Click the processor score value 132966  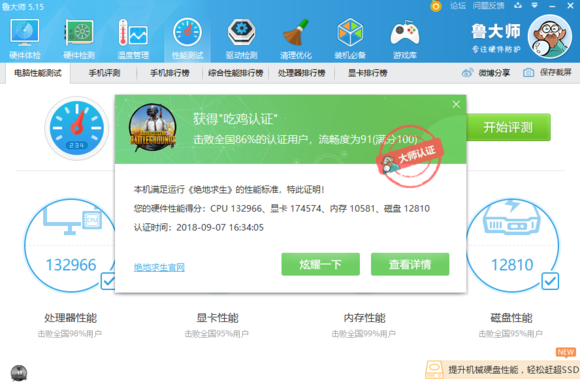[x=71, y=265]
